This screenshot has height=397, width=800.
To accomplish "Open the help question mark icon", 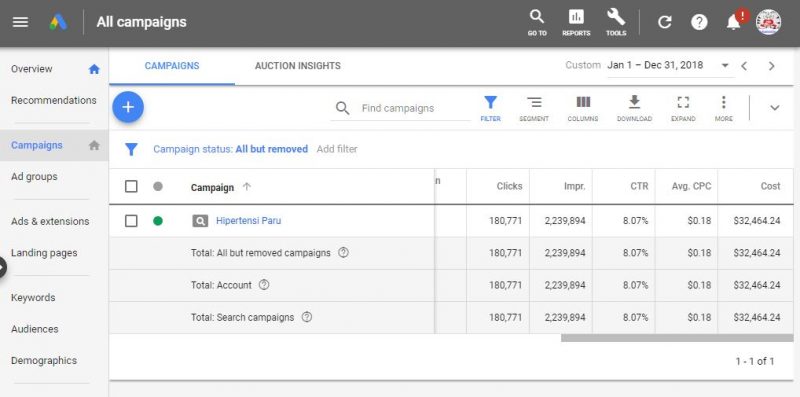I will click(699, 22).
